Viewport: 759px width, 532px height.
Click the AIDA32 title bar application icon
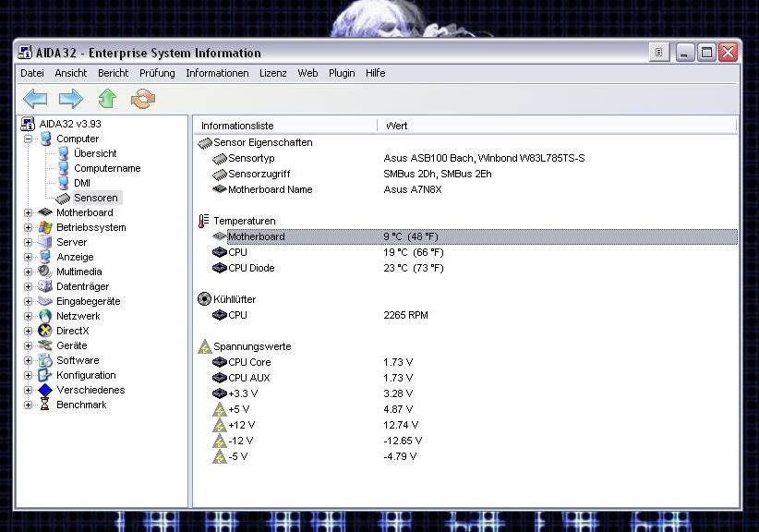coord(25,53)
